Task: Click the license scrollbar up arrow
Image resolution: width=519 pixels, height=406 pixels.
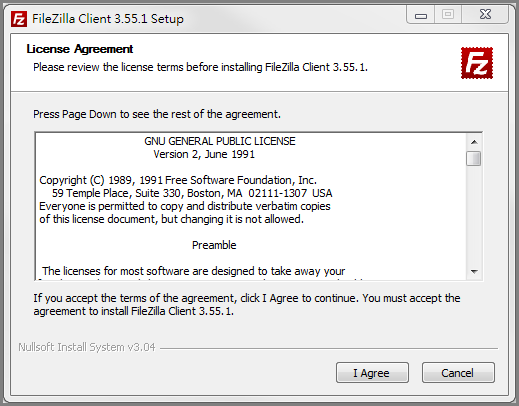Action: tap(474, 142)
